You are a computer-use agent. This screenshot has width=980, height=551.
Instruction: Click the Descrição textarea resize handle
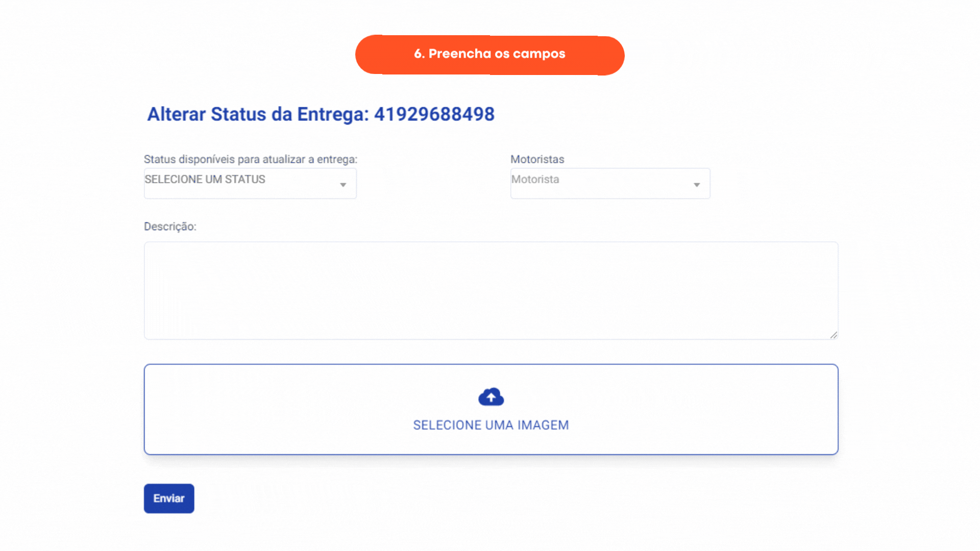(x=834, y=335)
